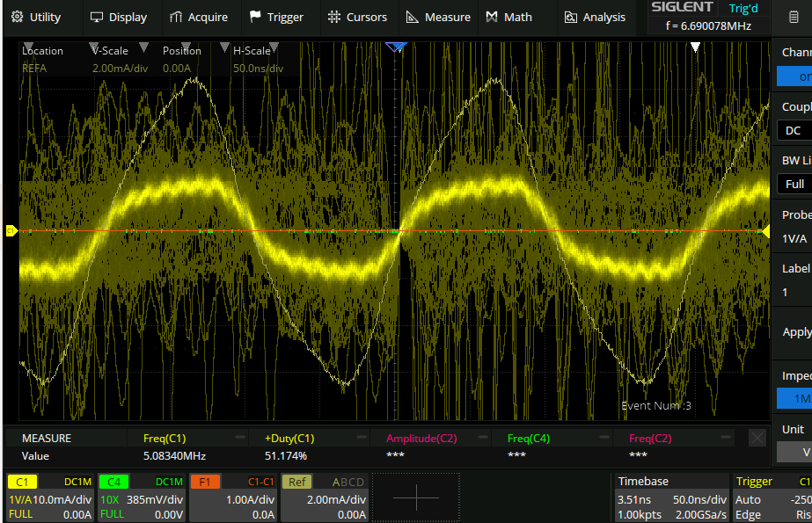The height and width of the screenshot is (523, 812).
Task: Open the Cursors menu
Action: pyautogui.click(x=357, y=17)
